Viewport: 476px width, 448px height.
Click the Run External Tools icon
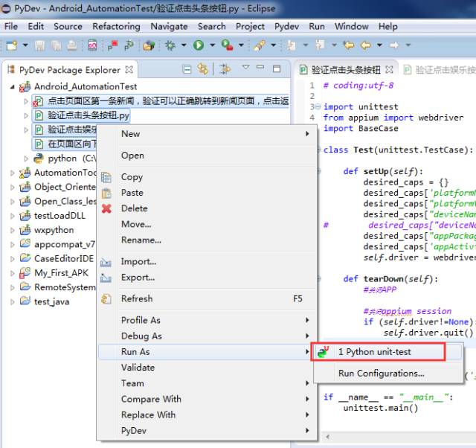point(227,45)
